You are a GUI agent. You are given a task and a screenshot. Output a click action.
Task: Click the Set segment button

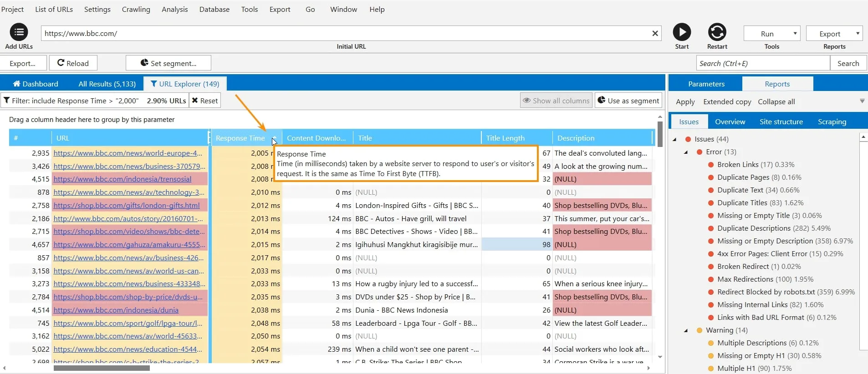point(168,63)
